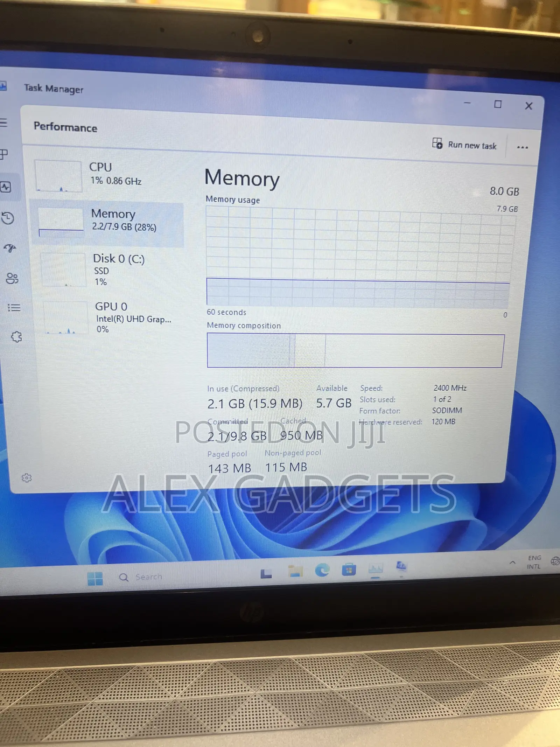The image size is (560, 747).
Task: Click the 8.0 GB total memory label
Action: 504,191
